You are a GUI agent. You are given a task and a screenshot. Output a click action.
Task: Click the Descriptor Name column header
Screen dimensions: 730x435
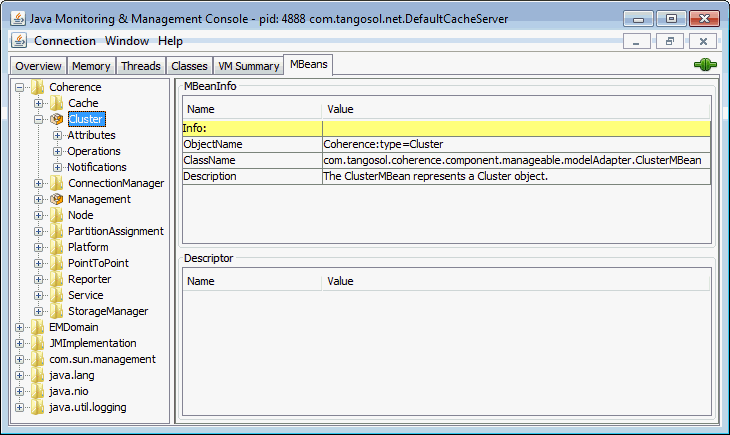tap(252, 281)
